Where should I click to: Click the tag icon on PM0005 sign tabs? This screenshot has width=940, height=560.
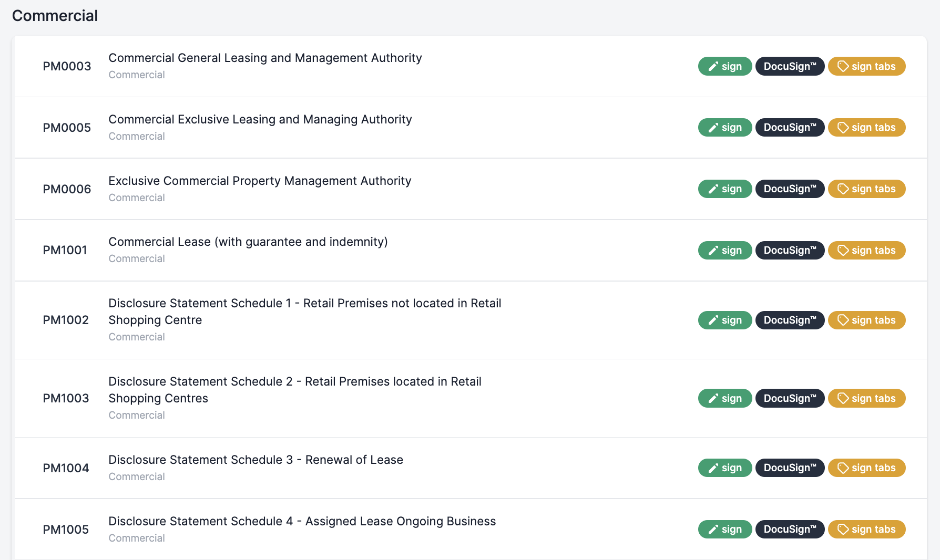point(843,127)
